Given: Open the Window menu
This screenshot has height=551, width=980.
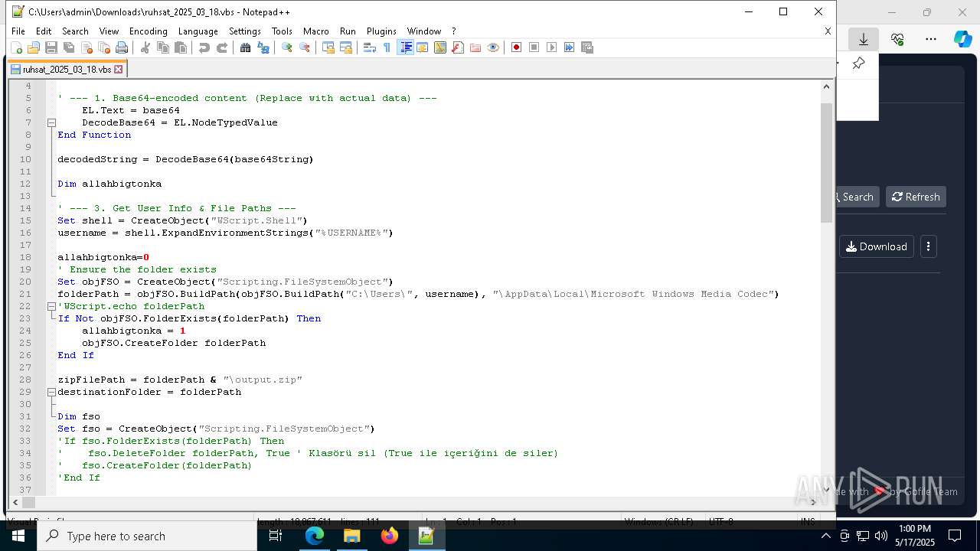Looking at the screenshot, I should click(x=424, y=31).
